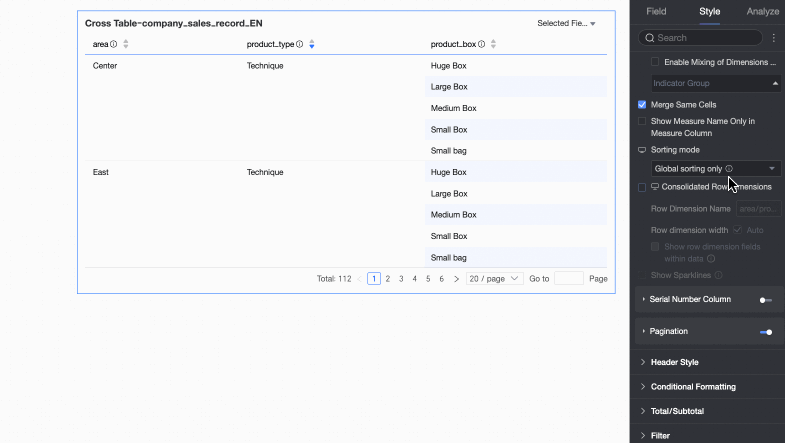This screenshot has width=785, height=443.
Task: Click info icon after within data
Action: (711, 259)
